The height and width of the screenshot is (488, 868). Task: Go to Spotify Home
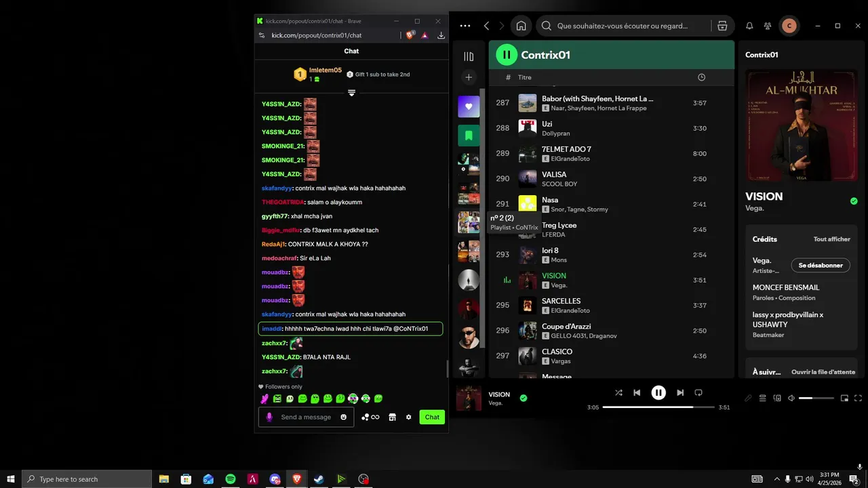pos(521,26)
